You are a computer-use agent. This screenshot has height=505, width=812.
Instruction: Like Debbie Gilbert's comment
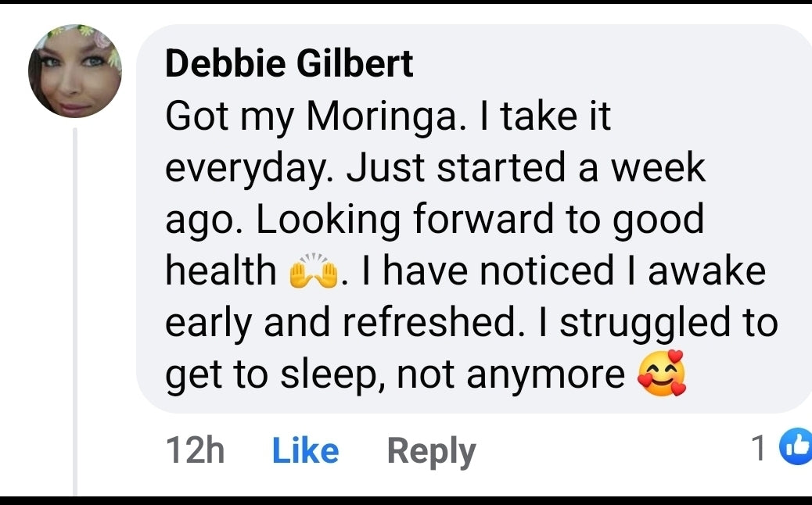[305, 451]
